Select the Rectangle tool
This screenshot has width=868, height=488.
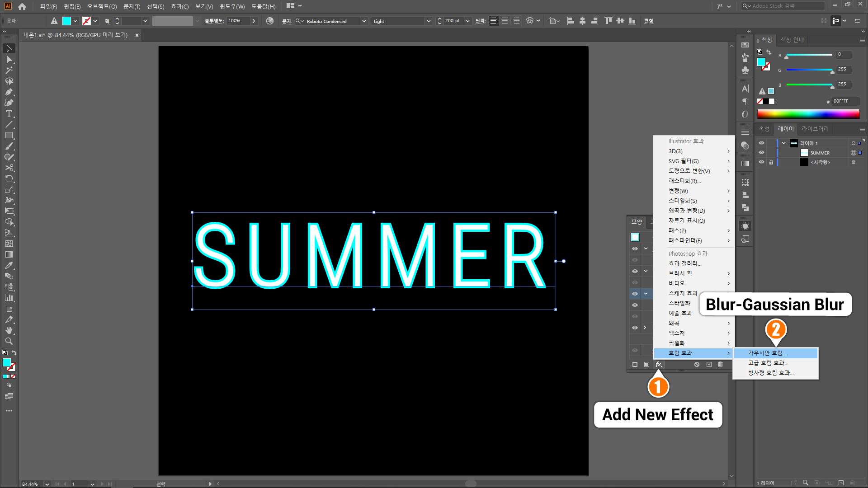[x=9, y=136]
